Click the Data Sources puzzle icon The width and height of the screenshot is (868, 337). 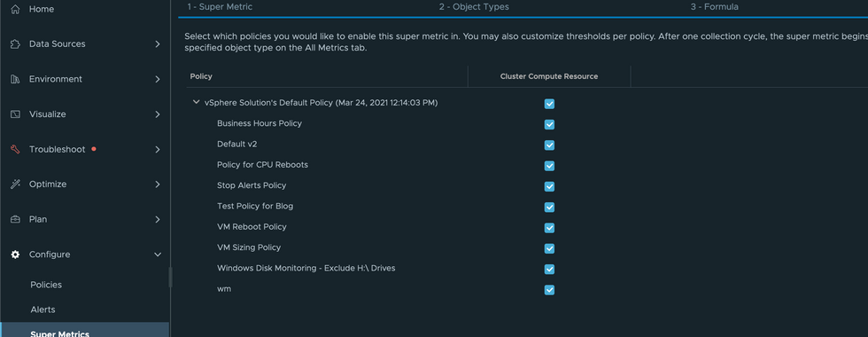(x=16, y=43)
